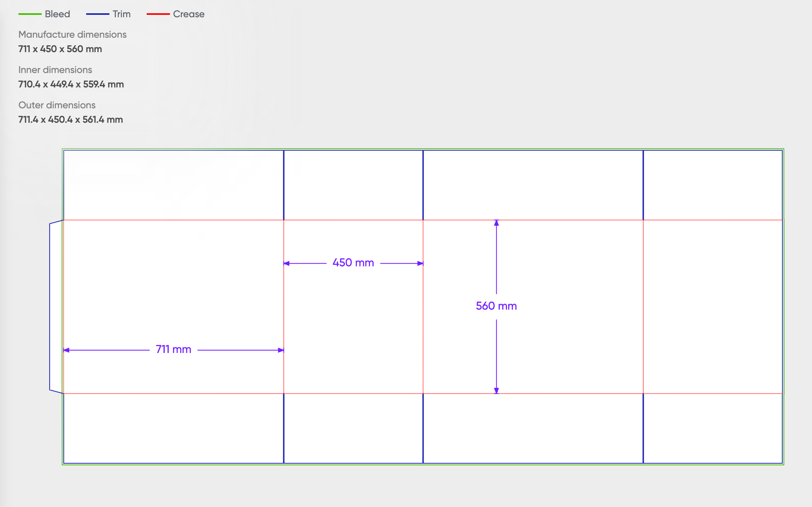Click the Outer dimensions heading

[57, 105]
